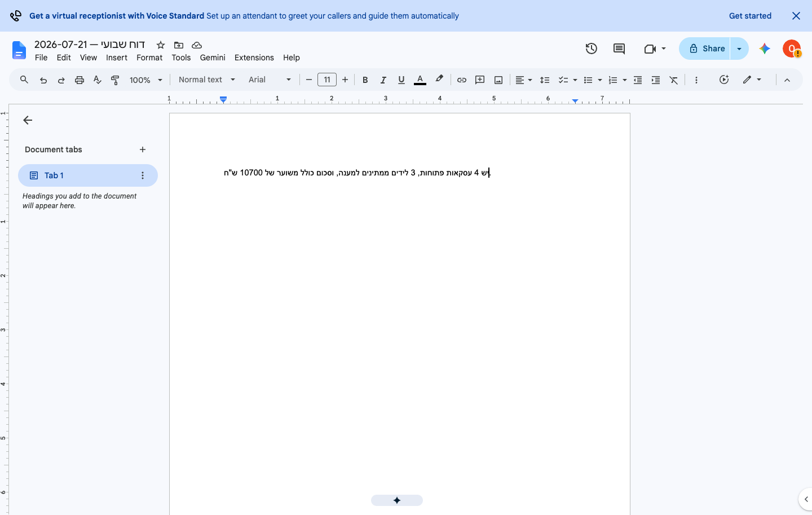Open Share options dropdown arrow

tap(739, 49)
